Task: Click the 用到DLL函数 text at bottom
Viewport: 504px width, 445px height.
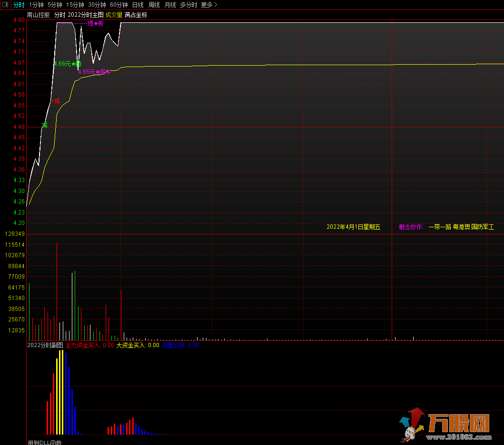Action: (45, 443)
